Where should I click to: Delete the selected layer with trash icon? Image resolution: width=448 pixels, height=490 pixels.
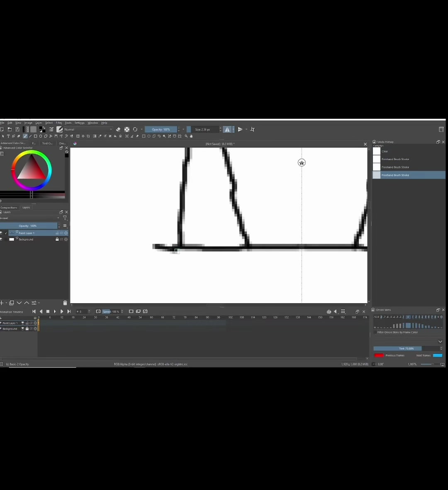[x=65, y=303]
